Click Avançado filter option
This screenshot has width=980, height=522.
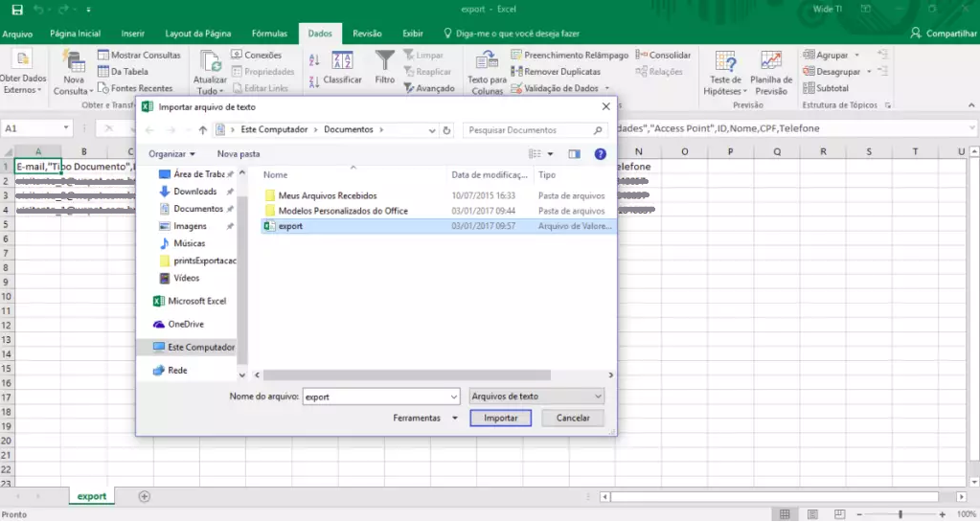click(x=429, y=88)
